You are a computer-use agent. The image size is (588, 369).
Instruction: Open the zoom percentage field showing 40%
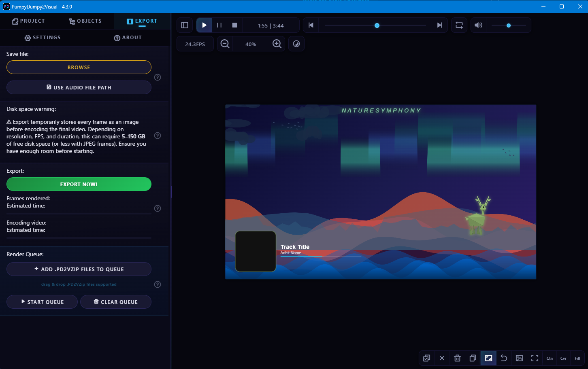[x=251, y=44]
